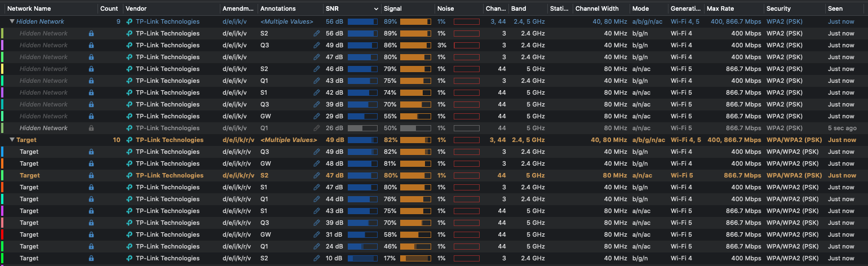Sort by the Channel Width column header
The height and width of the screenshot is (266, 868).
[597, 9]
